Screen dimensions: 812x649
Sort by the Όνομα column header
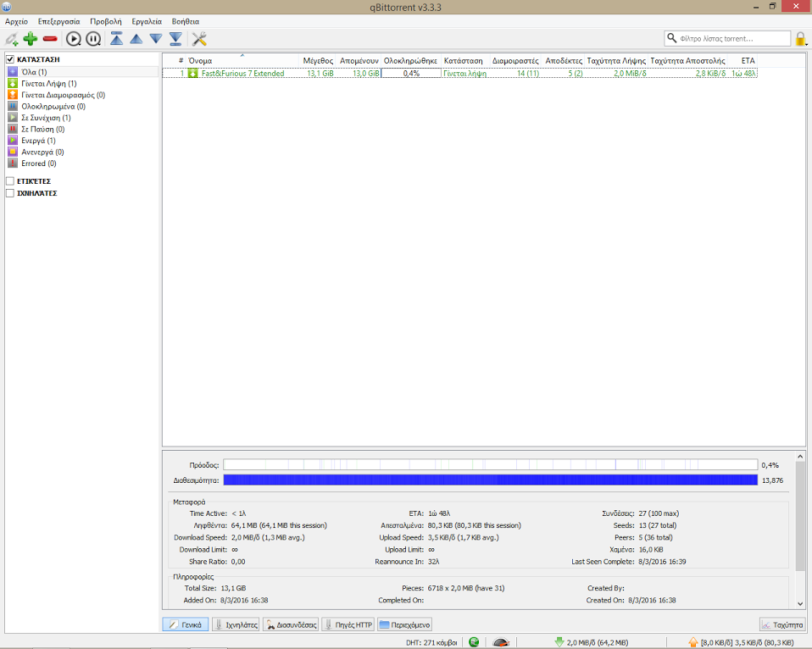click(242, 60)
